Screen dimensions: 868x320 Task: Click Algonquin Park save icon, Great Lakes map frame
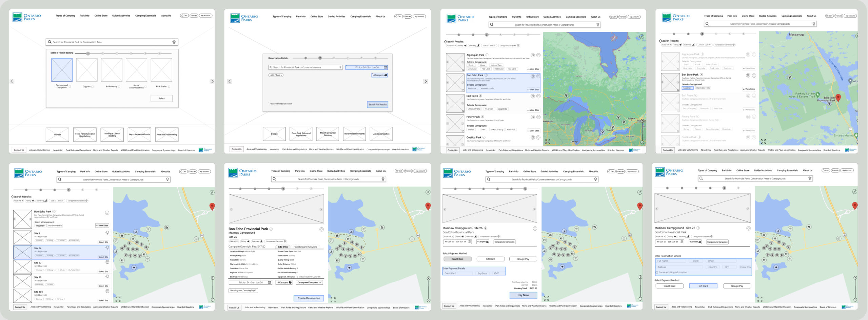pyautogui.click(x=533, y=55)
